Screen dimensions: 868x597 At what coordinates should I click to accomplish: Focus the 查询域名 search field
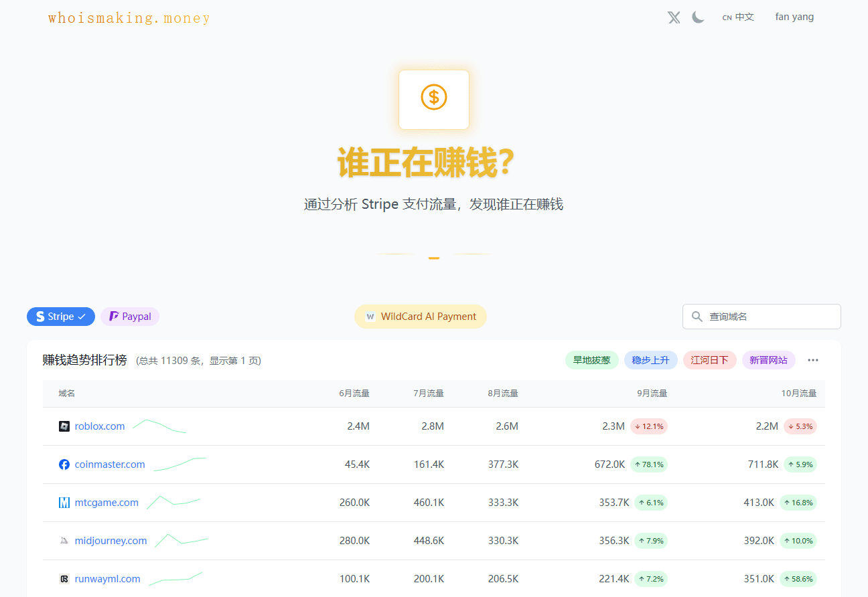coord(762,317)
